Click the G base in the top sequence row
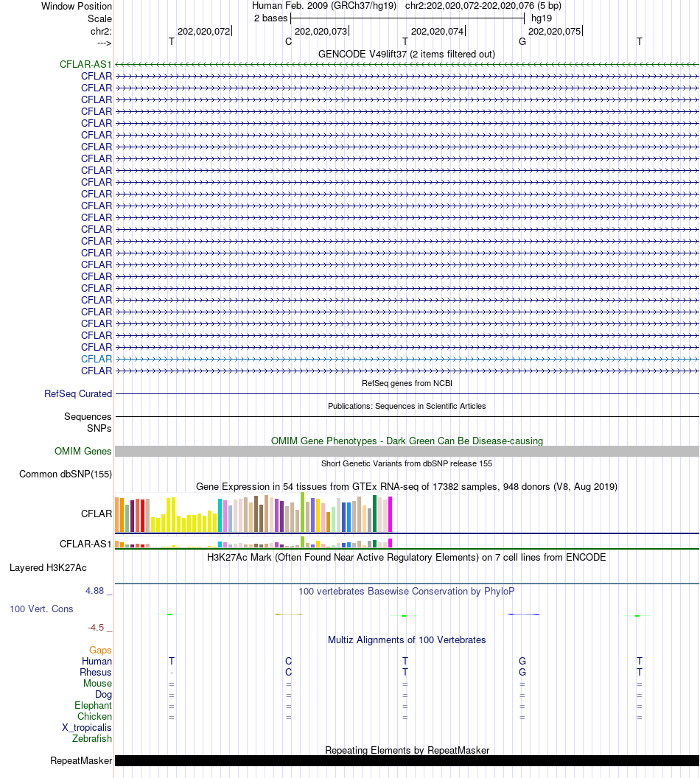Viewport: 700px width, 778px height. [x=522, y=42]
